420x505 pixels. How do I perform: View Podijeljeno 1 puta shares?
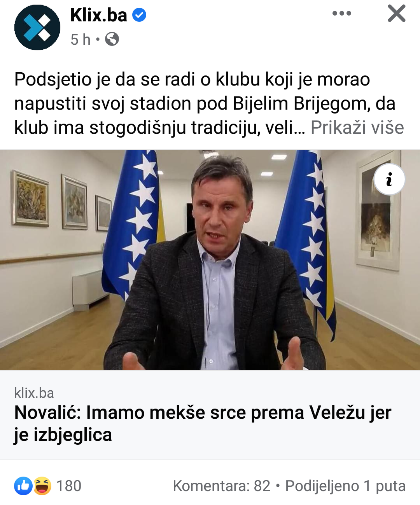click(x=345, y=486)
